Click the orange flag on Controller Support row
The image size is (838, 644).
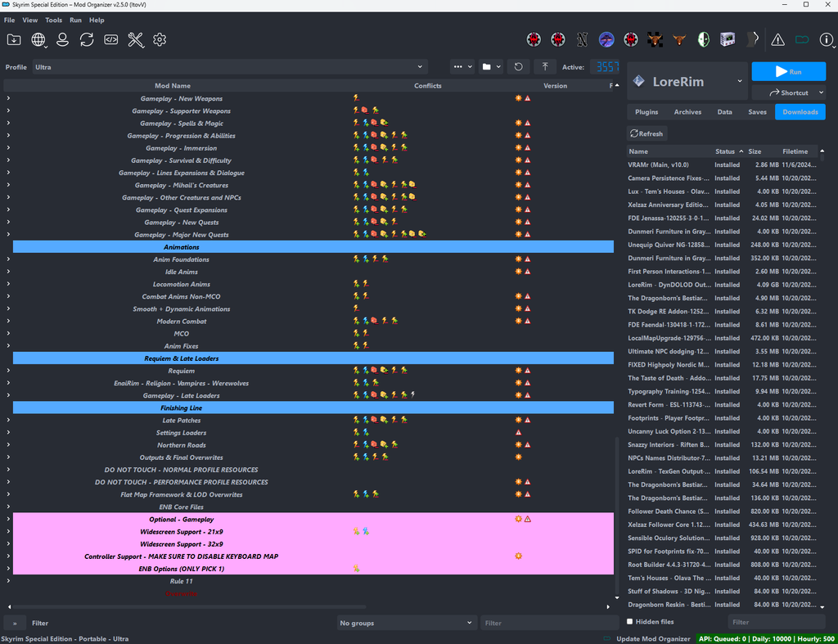point(518,556)
